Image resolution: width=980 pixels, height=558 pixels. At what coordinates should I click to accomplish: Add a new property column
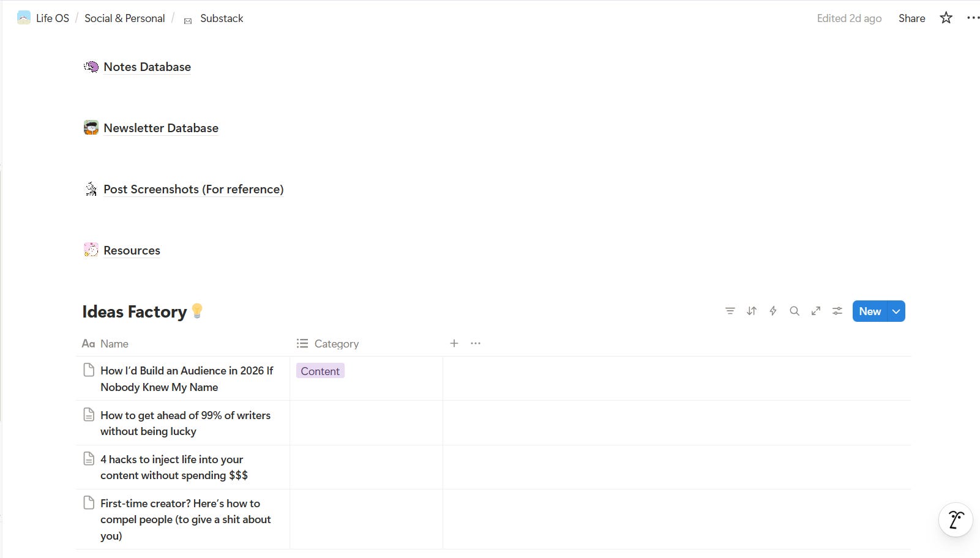(x=454, y=343)
